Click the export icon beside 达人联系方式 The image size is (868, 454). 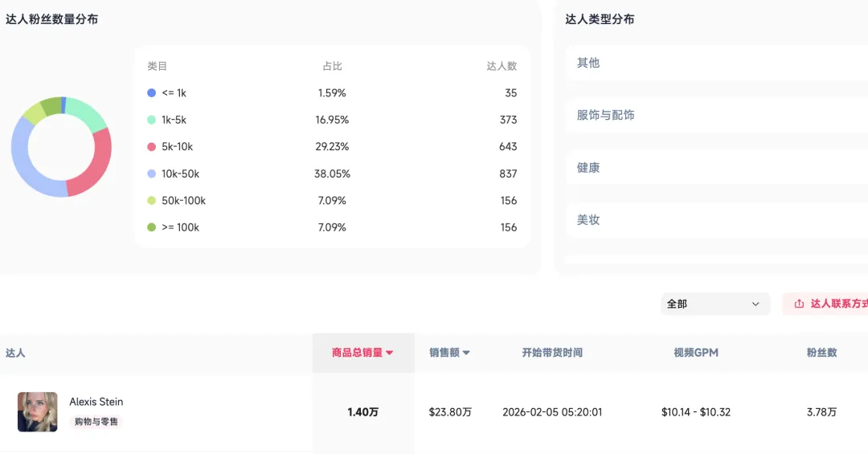click(799, 304)
